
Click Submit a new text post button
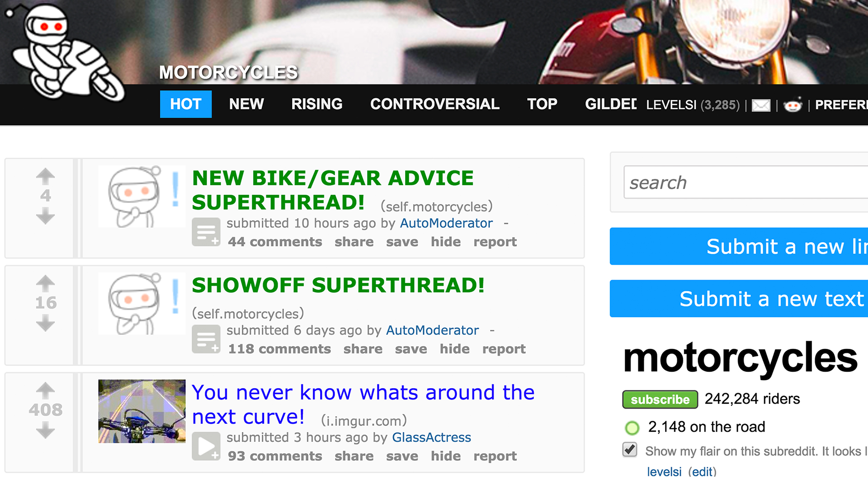pos(739,299)
